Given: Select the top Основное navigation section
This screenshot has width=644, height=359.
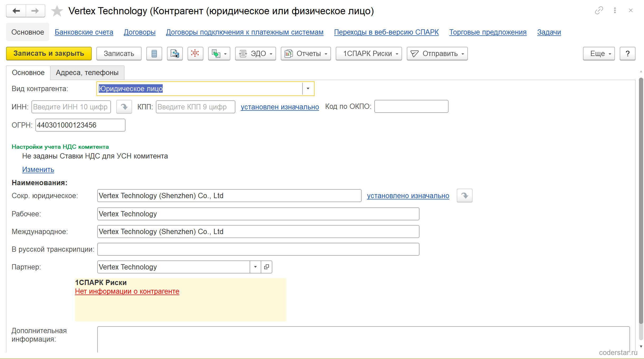Looking at the screenshot, I should (28, 32).
